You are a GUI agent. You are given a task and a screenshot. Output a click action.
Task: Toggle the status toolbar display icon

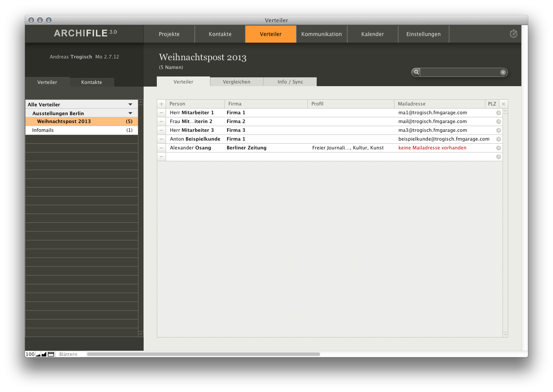click(51, 354)
